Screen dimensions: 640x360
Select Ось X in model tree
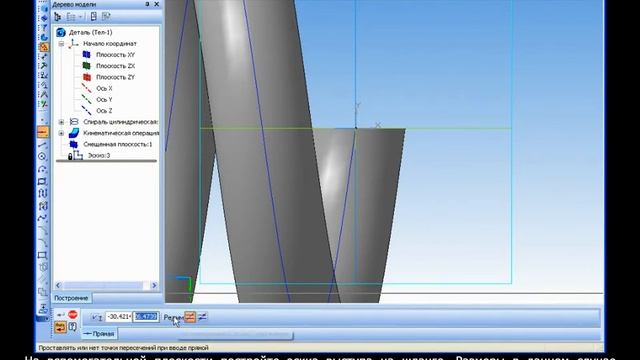[x=104, y=89]
